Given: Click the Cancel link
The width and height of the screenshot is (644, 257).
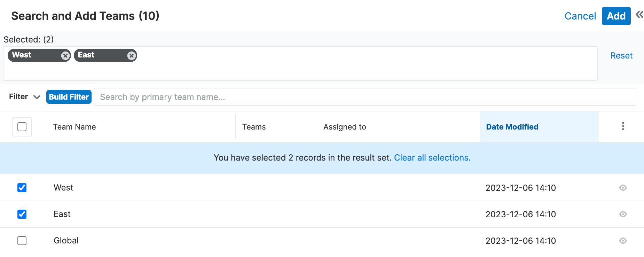Looking at the screenshot, I should [x=580, y=16].
